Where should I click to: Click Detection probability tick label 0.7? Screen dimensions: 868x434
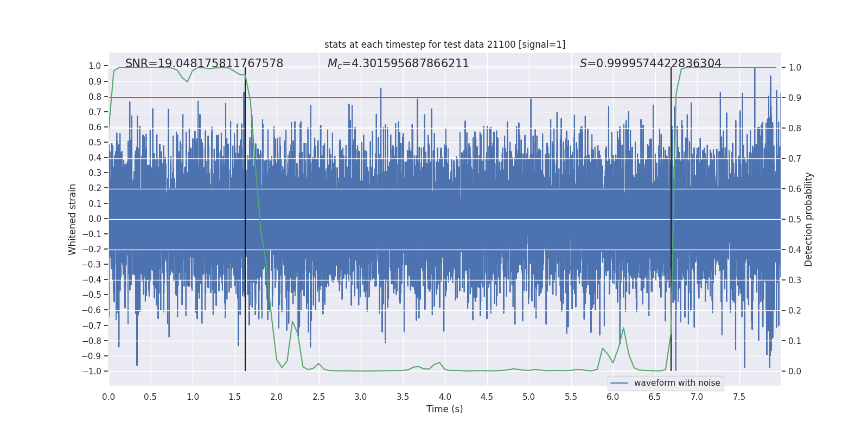click(795, 159)
